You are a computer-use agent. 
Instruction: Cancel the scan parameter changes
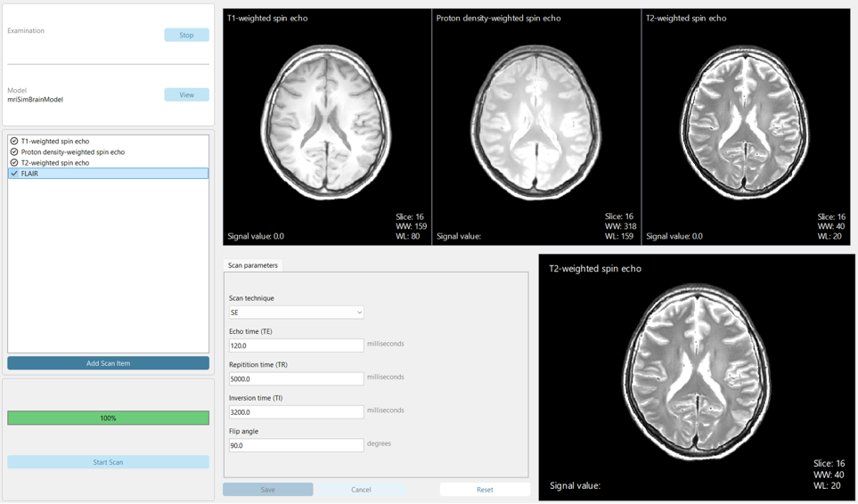click(361, 490)
